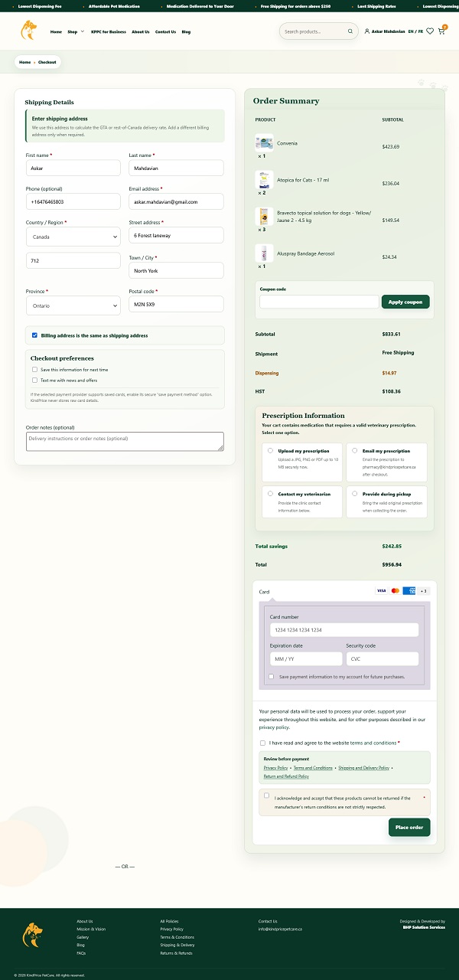Click the Postal code field
This screenshot has width=459, height=980.
(x=176, y=304)
